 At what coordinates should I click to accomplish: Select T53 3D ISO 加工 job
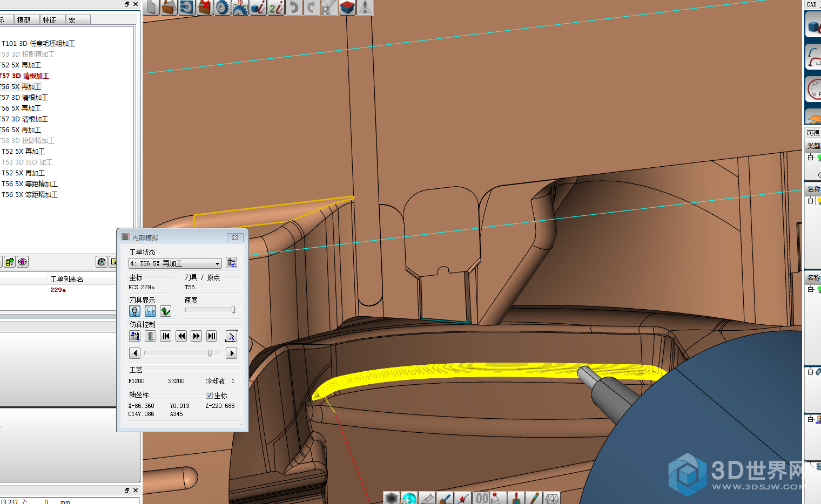coord(27,162)
